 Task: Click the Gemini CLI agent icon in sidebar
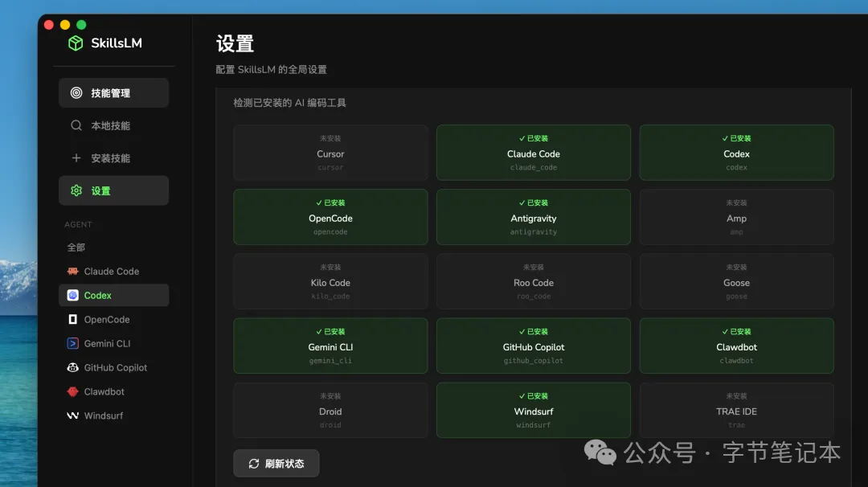click(x=72, y=343)
